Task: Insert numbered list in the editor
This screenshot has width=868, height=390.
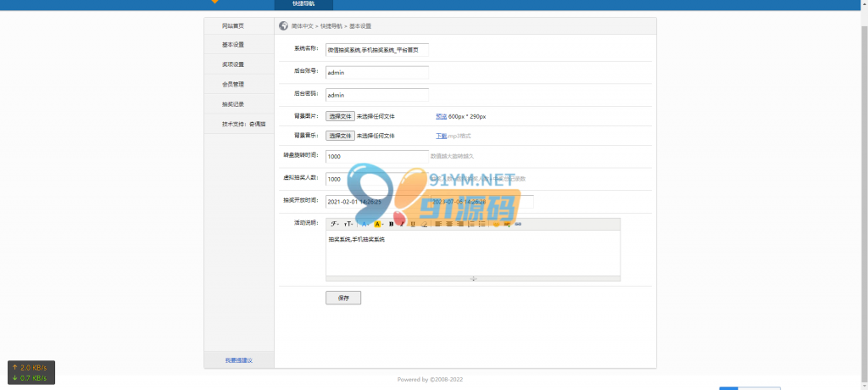Action: (x=470, y=224)
